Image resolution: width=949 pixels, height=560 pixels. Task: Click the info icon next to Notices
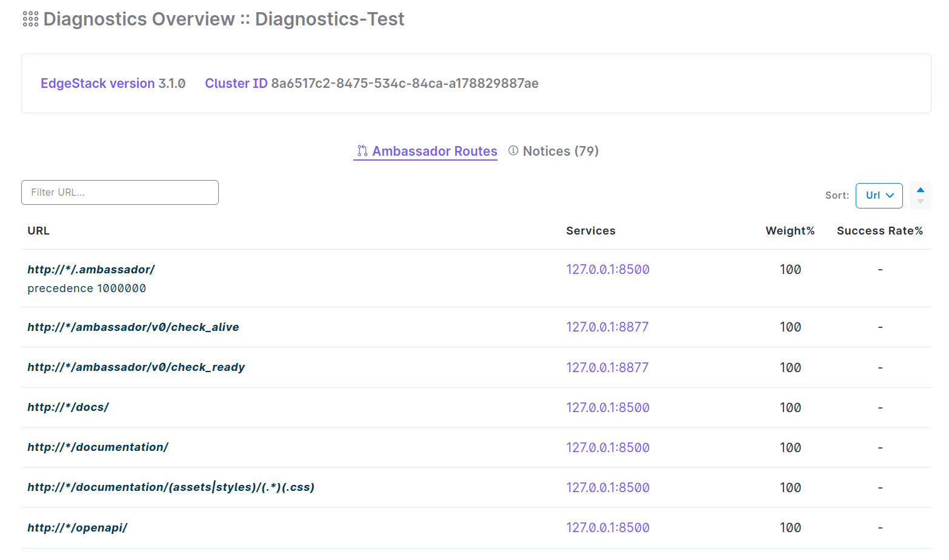point(513,150)
